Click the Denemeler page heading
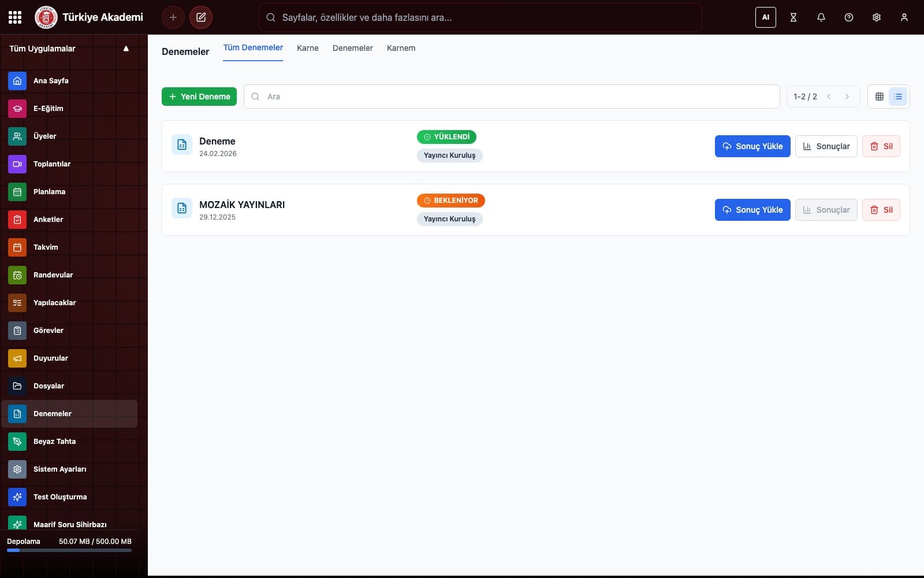Image resolution: width=924 pixels, height=578 pixels. coord(185,51)
